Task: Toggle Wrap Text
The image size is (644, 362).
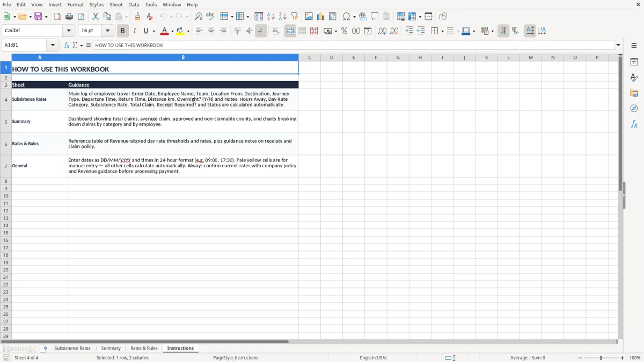Action: click(276, 31)
